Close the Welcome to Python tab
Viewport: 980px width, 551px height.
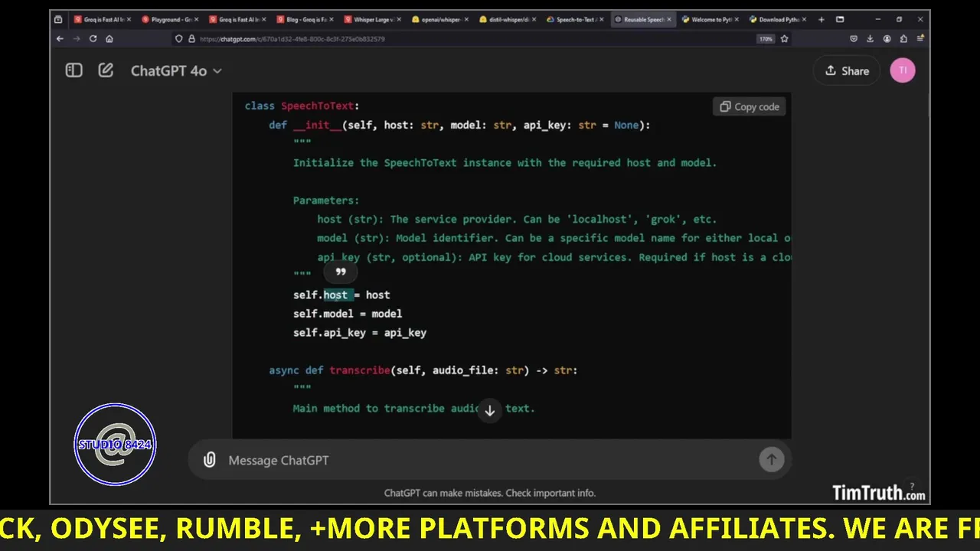click(736, 20)
